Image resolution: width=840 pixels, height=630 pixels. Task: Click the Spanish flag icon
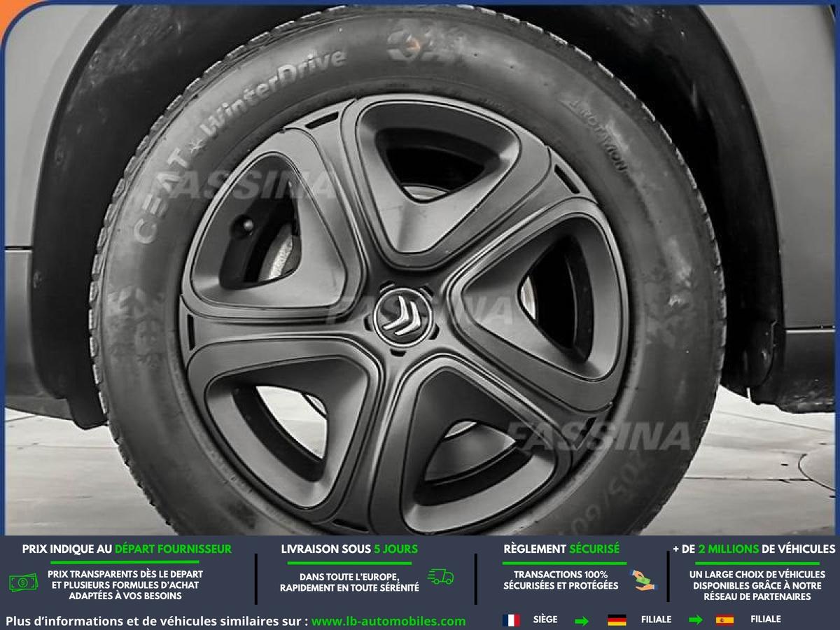[x=724, y=620]
